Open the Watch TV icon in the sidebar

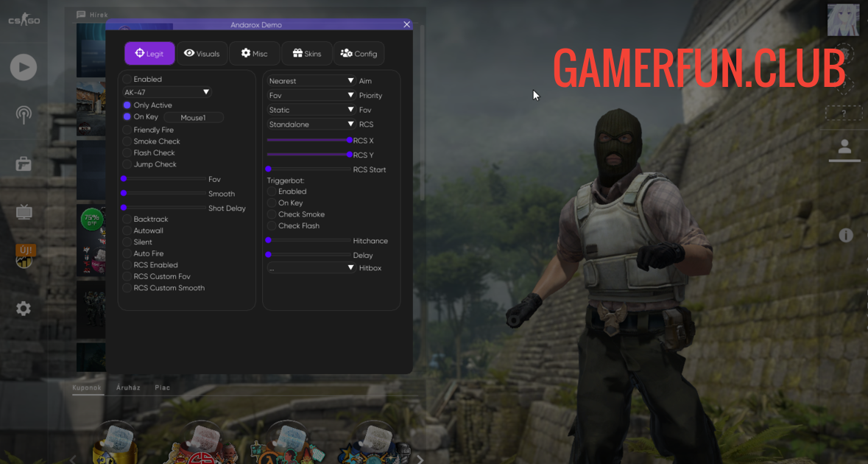click(x=24, y=212)
